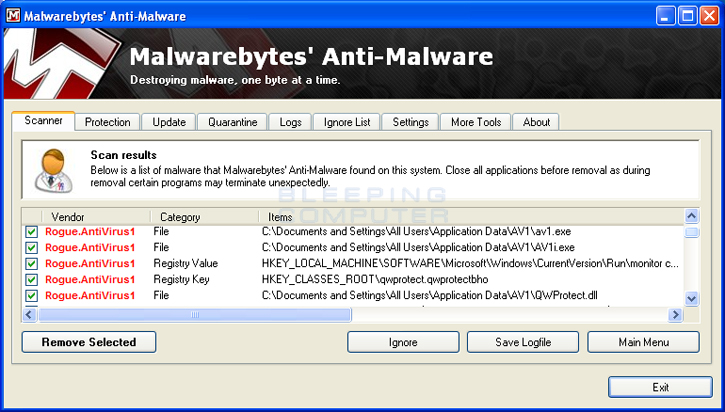Click the Remove Selected button
The image size is (725, 412).
tap(89, 342)
